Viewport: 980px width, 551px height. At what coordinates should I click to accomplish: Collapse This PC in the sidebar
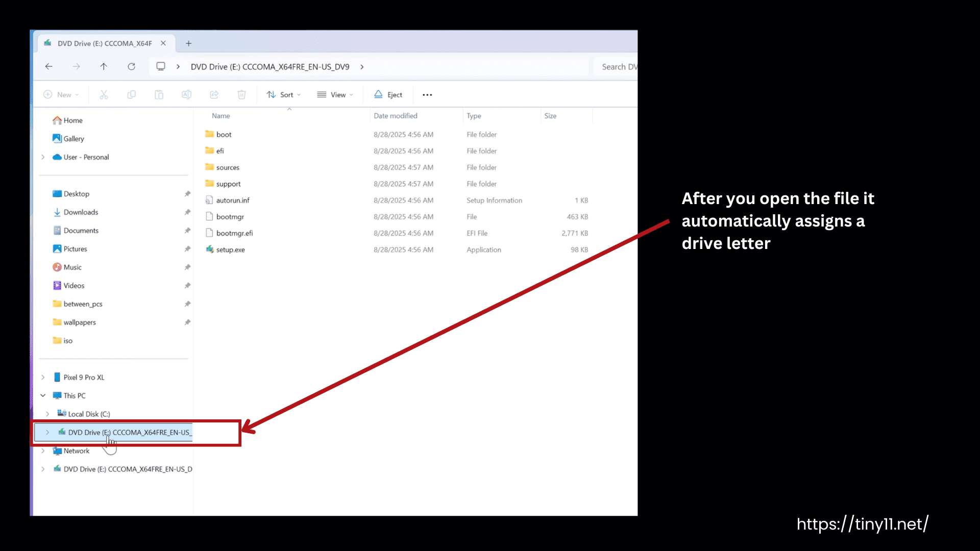click(43, 395)
